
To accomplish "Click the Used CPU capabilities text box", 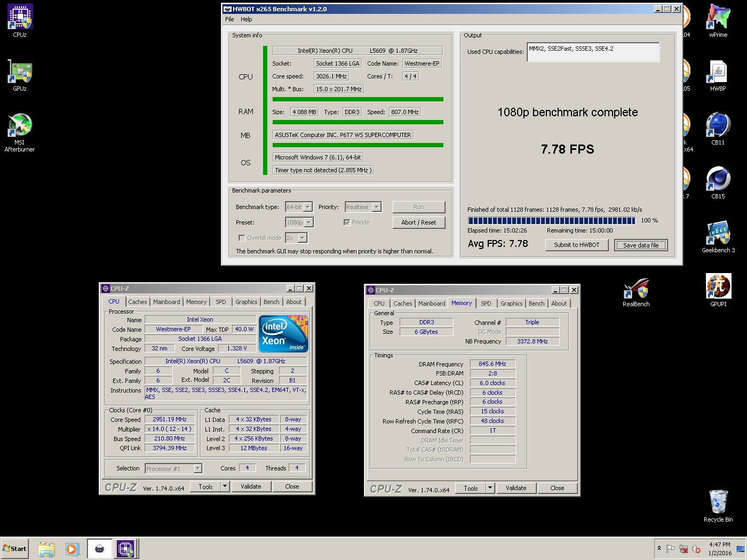I will [593, 52].
